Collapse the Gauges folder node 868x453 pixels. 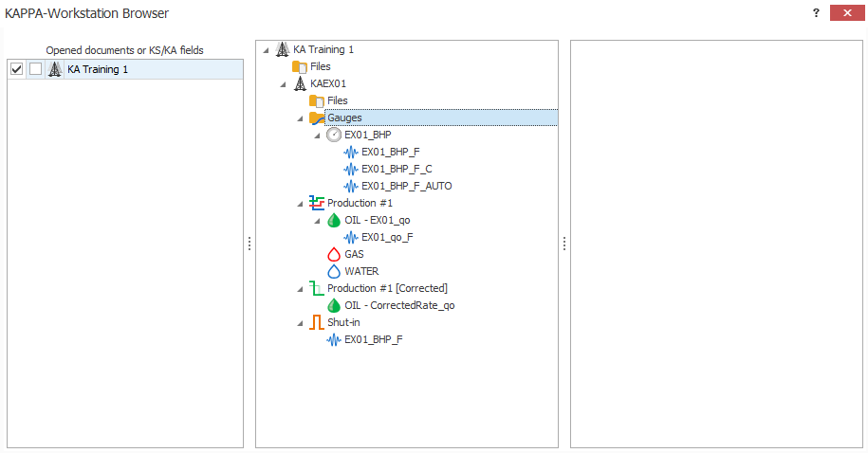(x=301, y=118)
